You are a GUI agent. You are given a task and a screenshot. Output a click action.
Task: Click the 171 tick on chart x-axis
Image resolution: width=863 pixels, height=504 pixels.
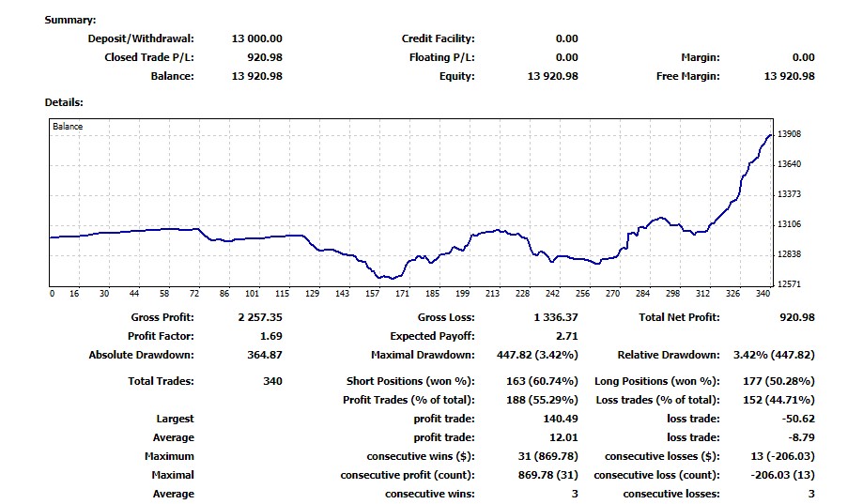click(x=402, y=294)
